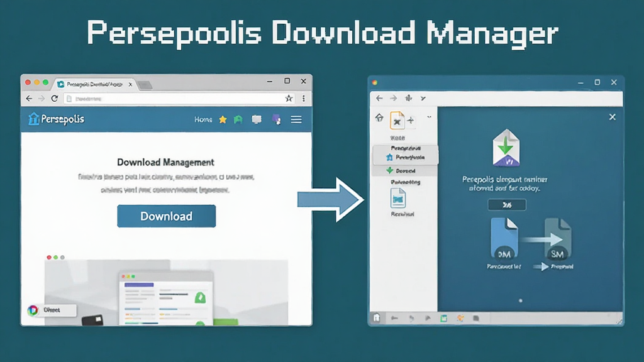Close the blue panel with its X
Viewport: 644px width, 362px height.
pos(613,118)
